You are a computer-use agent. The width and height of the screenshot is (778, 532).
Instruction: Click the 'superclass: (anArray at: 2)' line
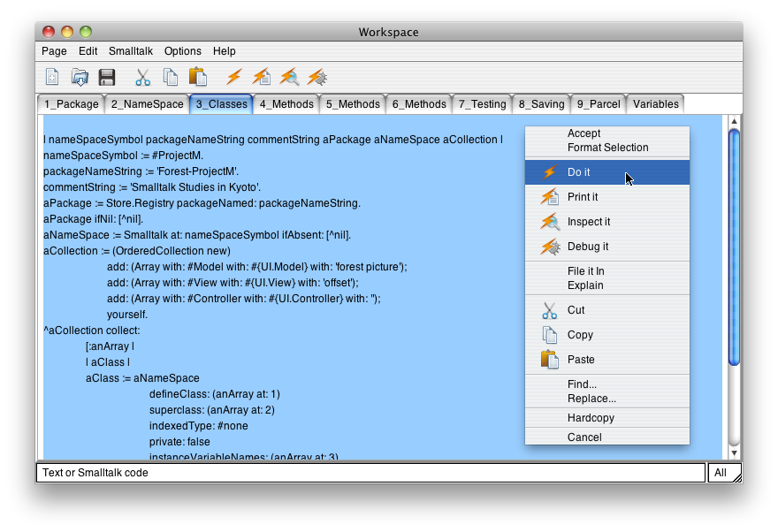[x=212, y=410]
